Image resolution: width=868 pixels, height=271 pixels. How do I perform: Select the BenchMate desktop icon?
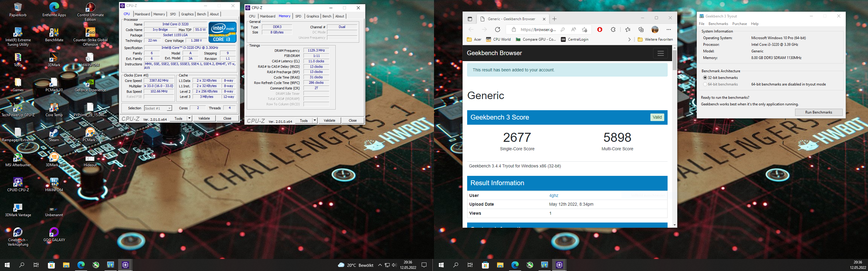pos(54,34)
